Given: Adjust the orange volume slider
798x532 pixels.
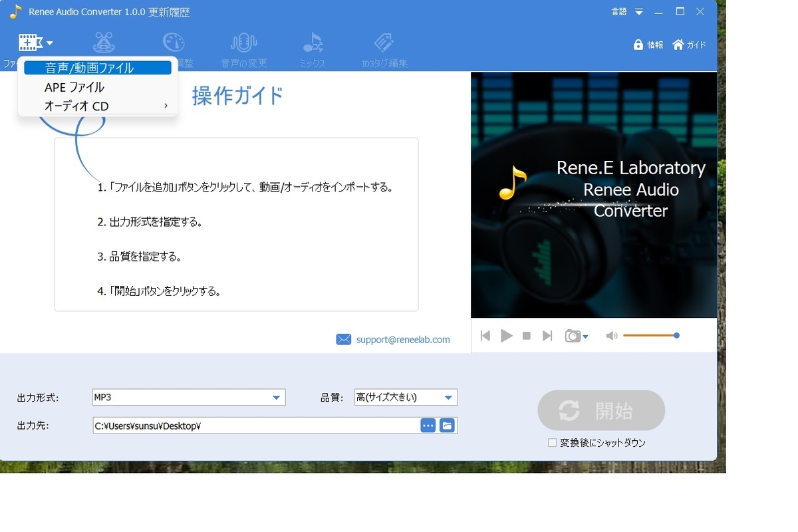Looking at the screenshot, I should (651, 335).
